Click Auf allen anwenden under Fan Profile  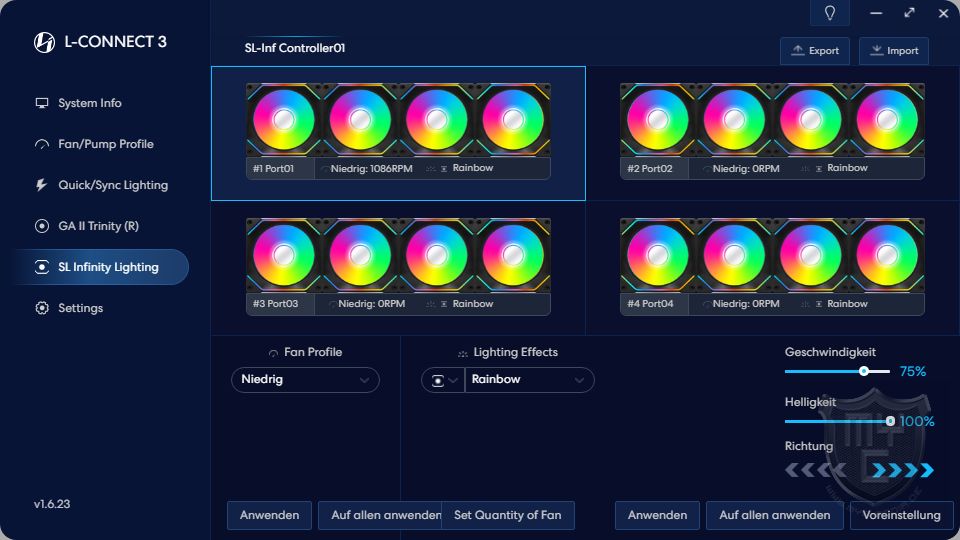point(380,515)
